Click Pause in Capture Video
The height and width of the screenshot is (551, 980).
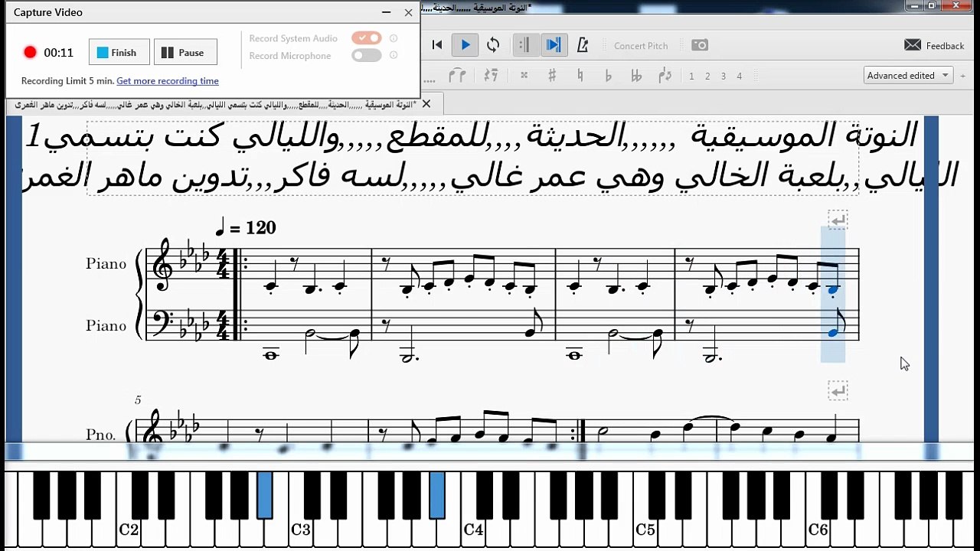pyautogui.click(x=185, y=52)
